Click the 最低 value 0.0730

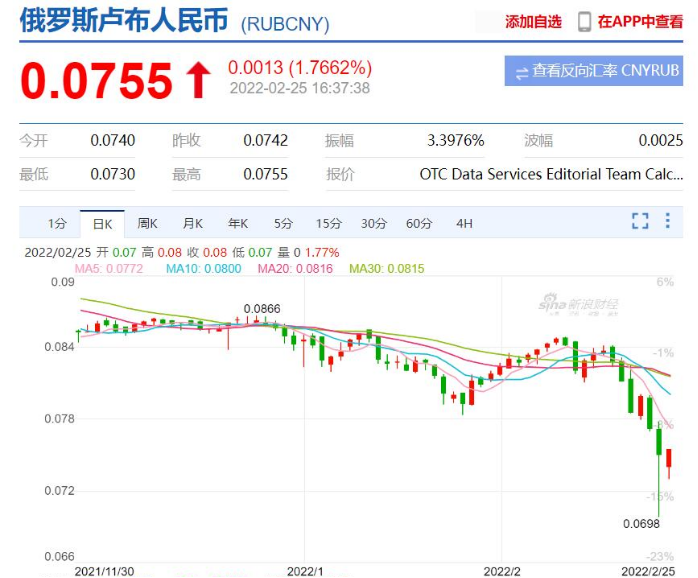tap(113, 174)
